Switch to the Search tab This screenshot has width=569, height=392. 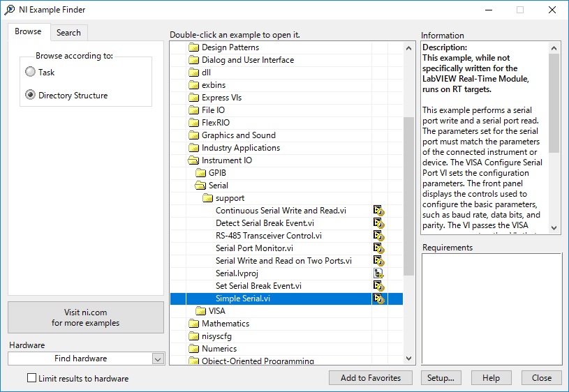pyautogui.click(x=68, y=33)
